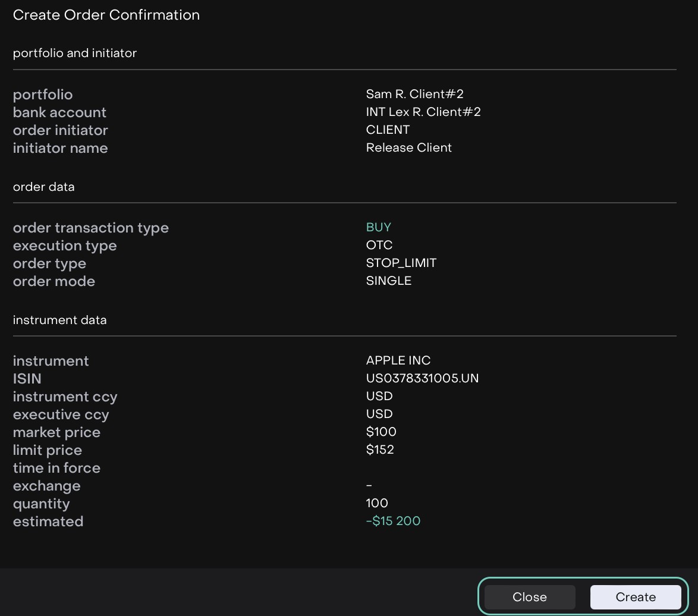Click the instrument name APPLE INC
Screen dimensions: 698x616
point(398,360)
